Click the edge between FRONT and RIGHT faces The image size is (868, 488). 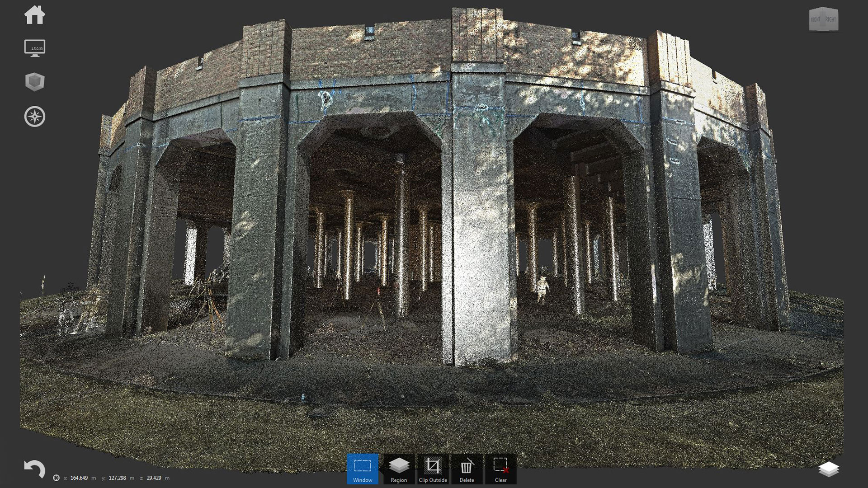click(823, 20)
